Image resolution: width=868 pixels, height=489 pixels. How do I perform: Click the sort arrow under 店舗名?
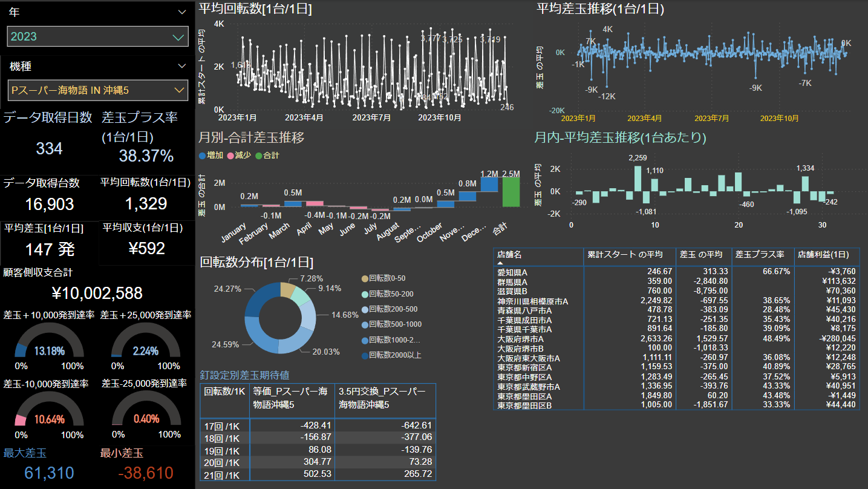(500, 263)
